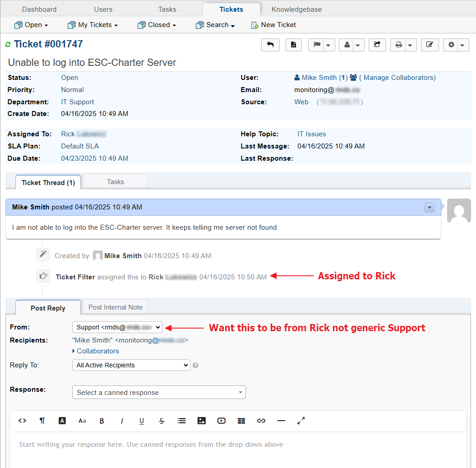The image size is (476, 468).
Task: Click the edit ticket pencil icon
Action: click(430, 45)
